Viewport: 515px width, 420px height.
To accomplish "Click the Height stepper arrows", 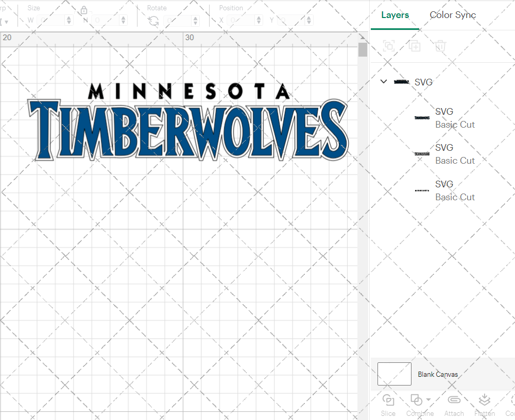I will tap(123, 21).
